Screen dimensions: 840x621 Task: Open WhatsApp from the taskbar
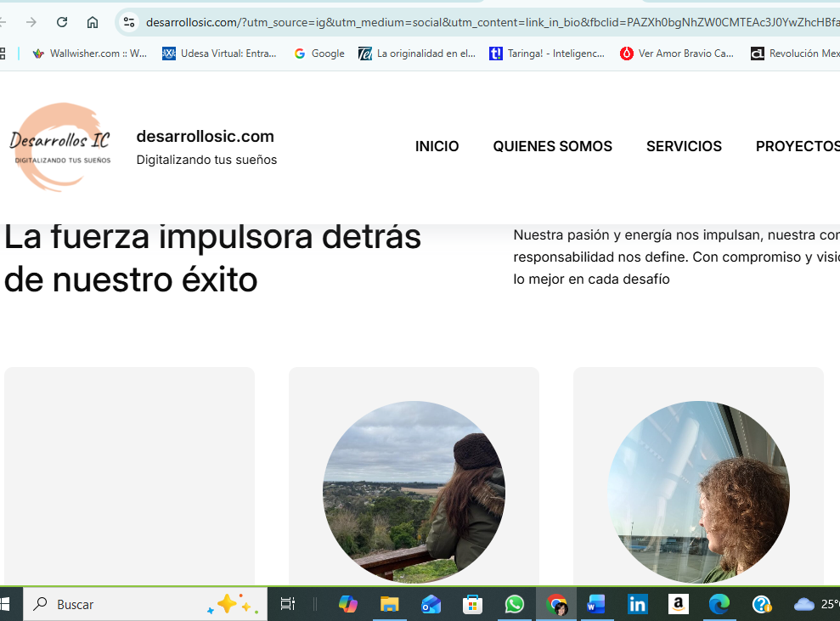pyautogui.click(x=514, y=604)
